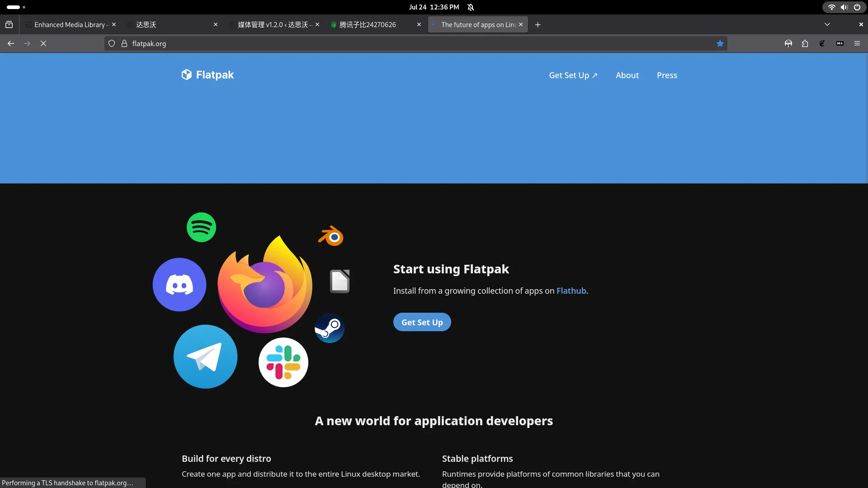Click the notifications muted bell icon
This screenshot has height=488, width=868.
[471, 7]
